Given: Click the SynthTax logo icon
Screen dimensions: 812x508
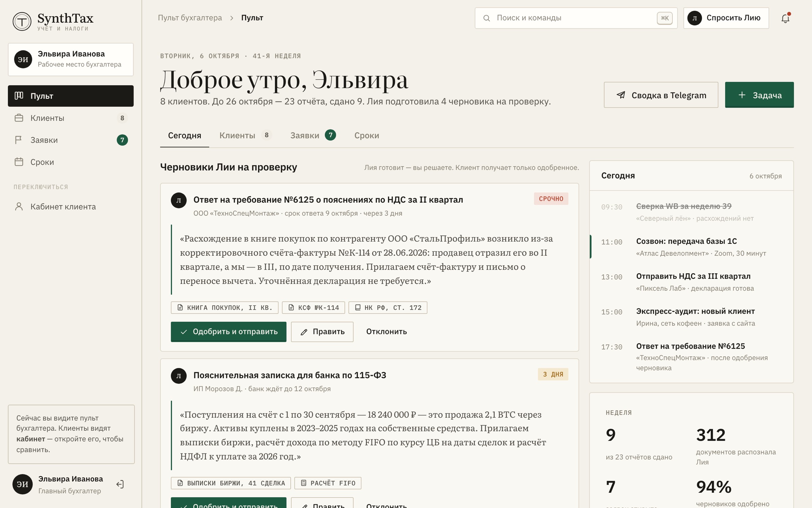Looking at the screenshot, I should tap(22, 21).
